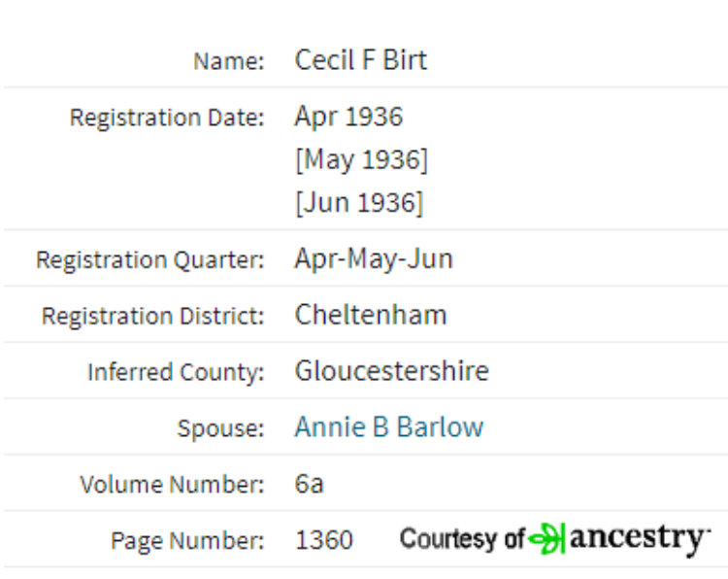
Task: Click the Spouse: field label
Action: click(221, 428)
